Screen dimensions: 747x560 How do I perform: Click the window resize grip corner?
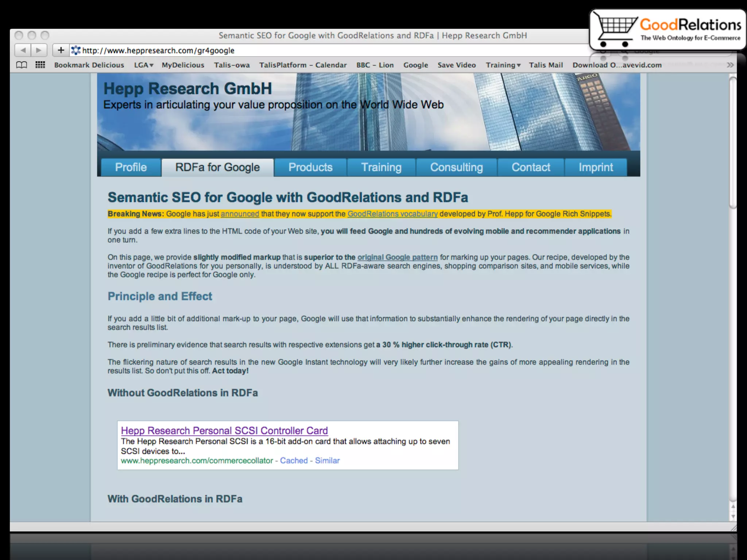(734, 528)
